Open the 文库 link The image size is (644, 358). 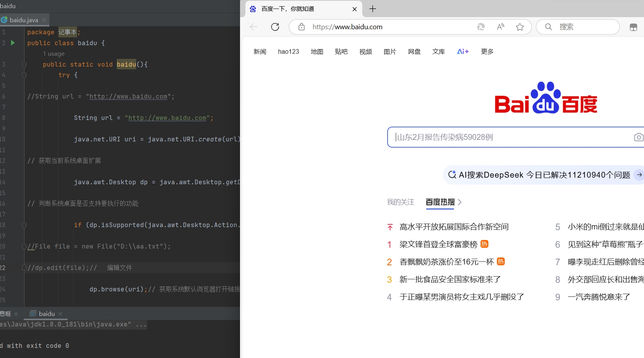tap(439, 51)
